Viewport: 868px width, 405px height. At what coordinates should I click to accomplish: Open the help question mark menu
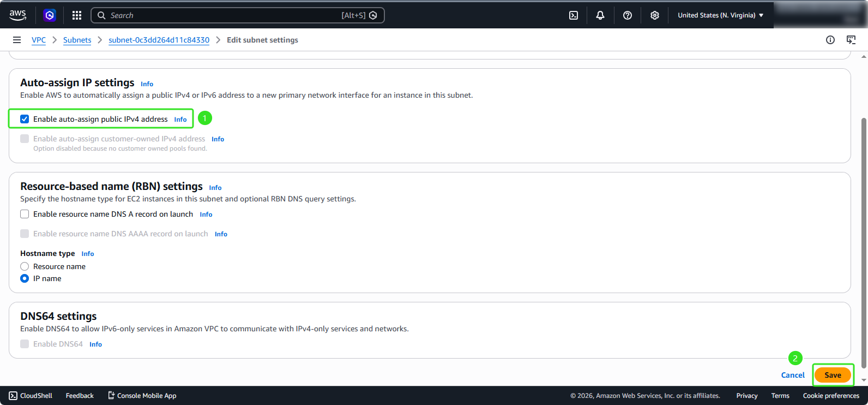[x=628, y=15]
